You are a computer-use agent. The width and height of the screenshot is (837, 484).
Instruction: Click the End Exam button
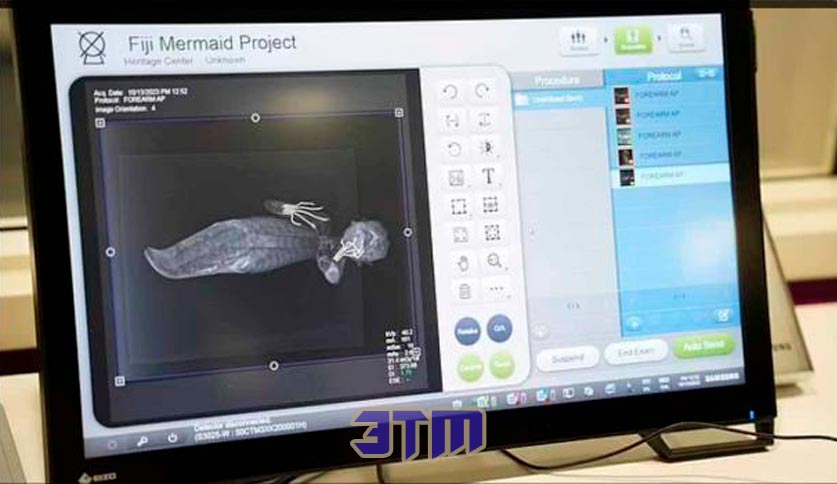tap(636, 352)
